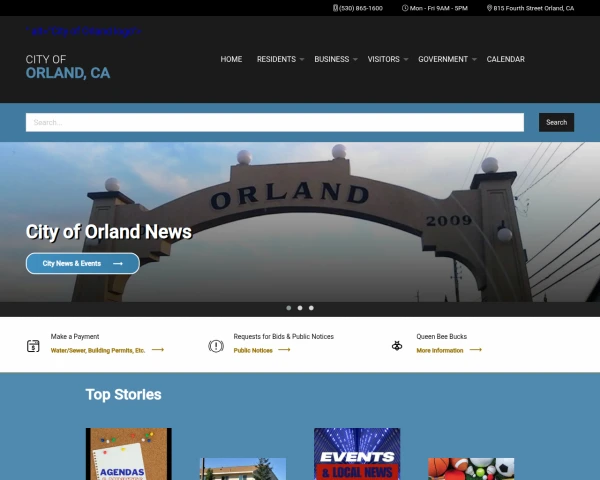The height and width of the screenshot is (480, 600).
Task: Select the first carousel slide dot
Action: (289, 308)
